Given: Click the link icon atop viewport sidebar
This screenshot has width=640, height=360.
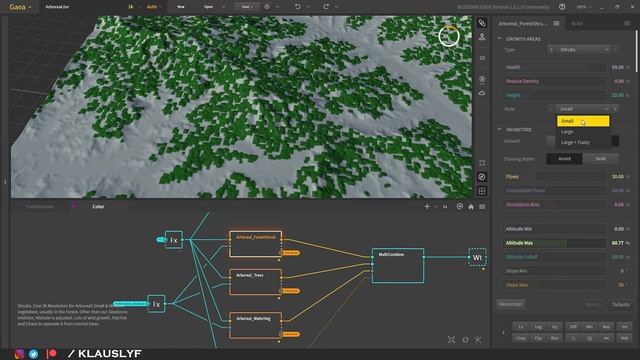Looking at the screenshot, I should 482,23.
